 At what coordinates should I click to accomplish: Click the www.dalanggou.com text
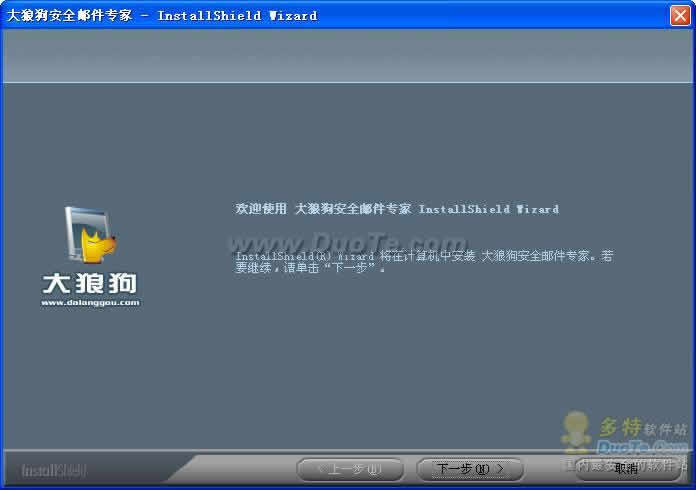[90, 303]
